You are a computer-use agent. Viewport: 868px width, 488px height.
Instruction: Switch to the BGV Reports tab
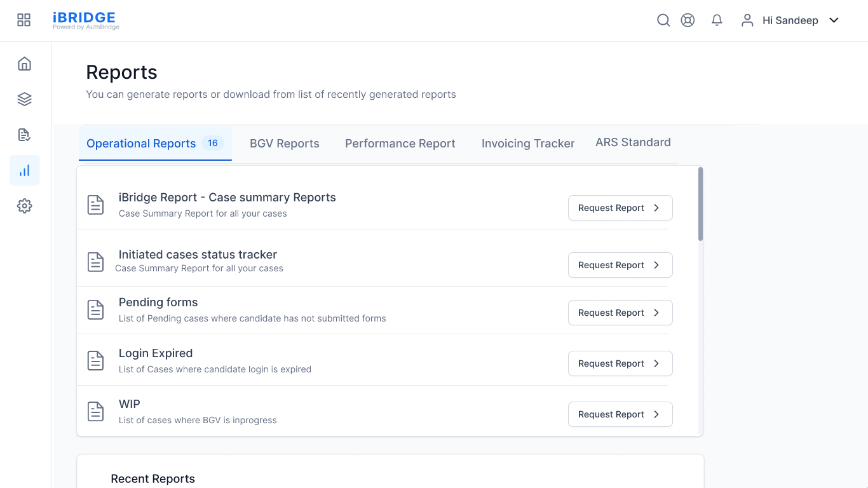(x=284, y=143)
